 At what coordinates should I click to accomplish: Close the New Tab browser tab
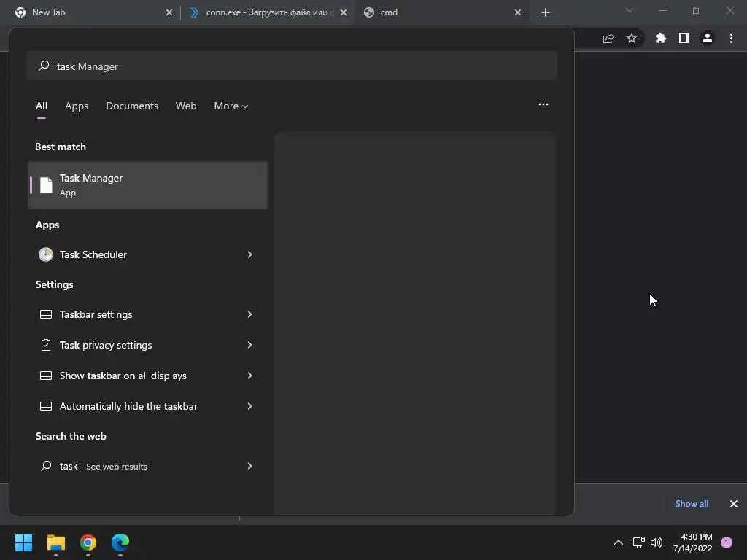169,12
